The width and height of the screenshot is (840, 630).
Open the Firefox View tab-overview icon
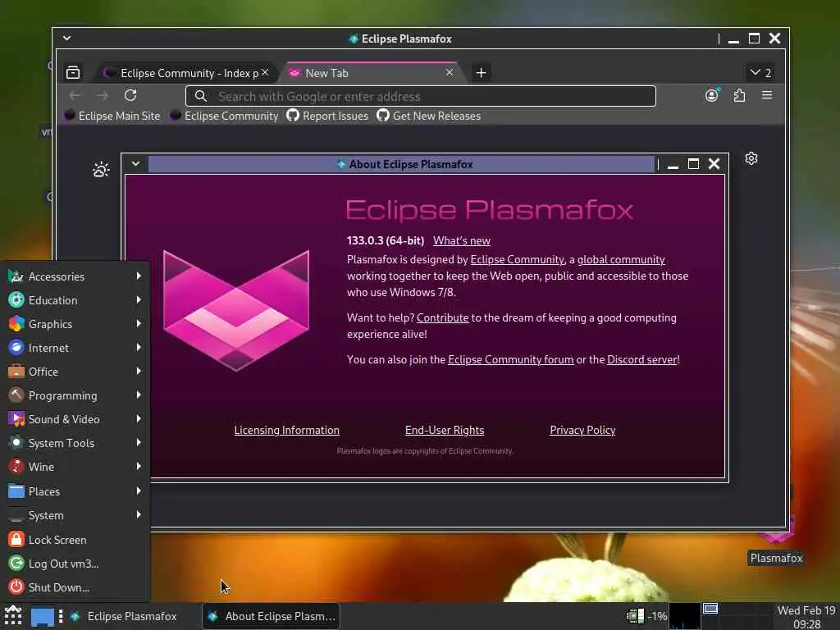click(x=73, y=72)
